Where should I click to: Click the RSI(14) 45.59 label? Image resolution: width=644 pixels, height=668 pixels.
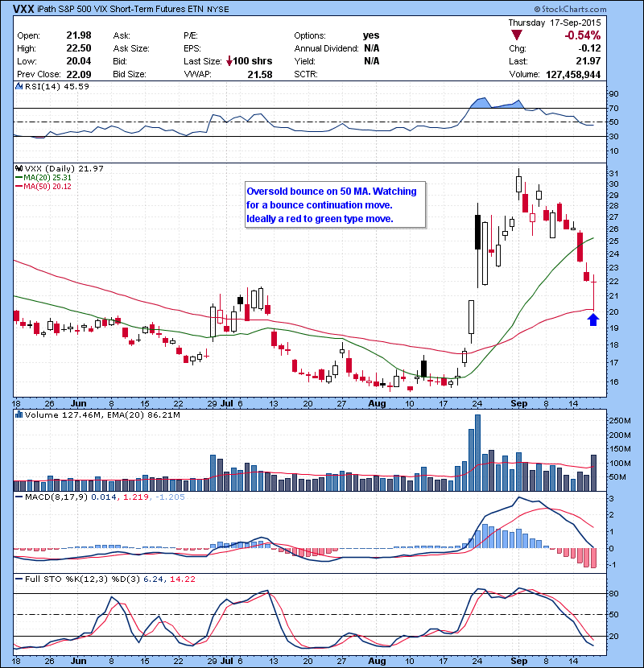[x=57, y=86]
